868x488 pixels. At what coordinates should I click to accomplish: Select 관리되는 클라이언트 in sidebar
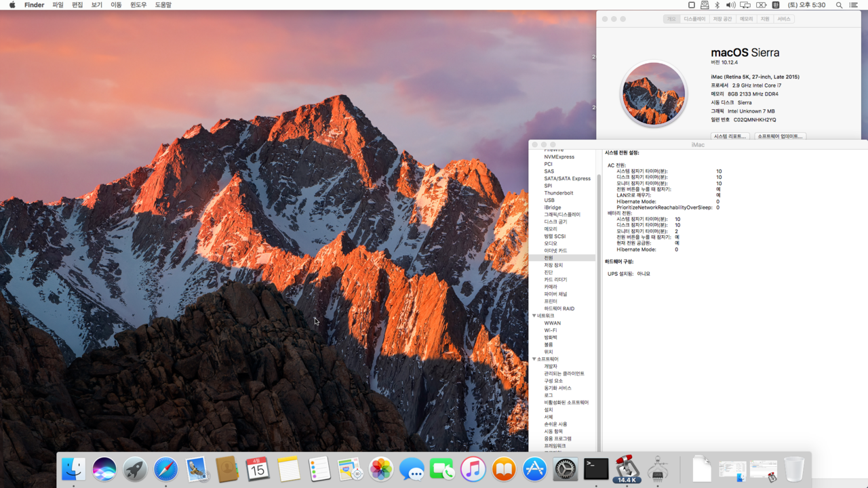pos(564,373)
